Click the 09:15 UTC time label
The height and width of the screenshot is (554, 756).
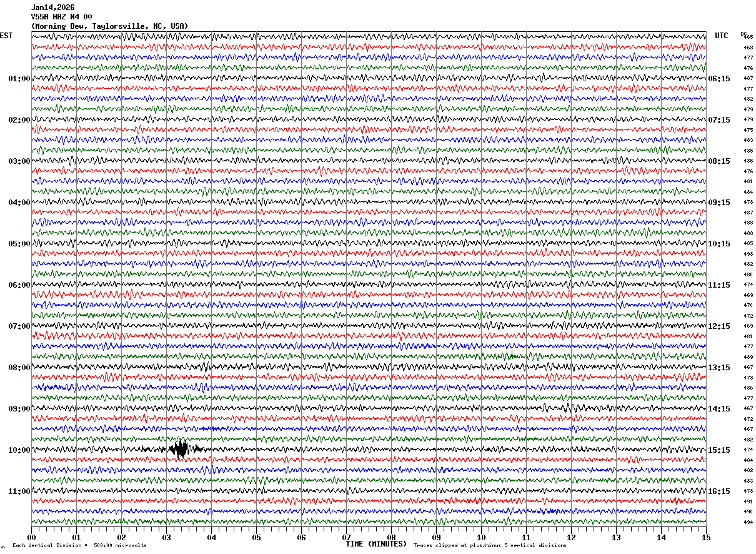coord(719,203)
